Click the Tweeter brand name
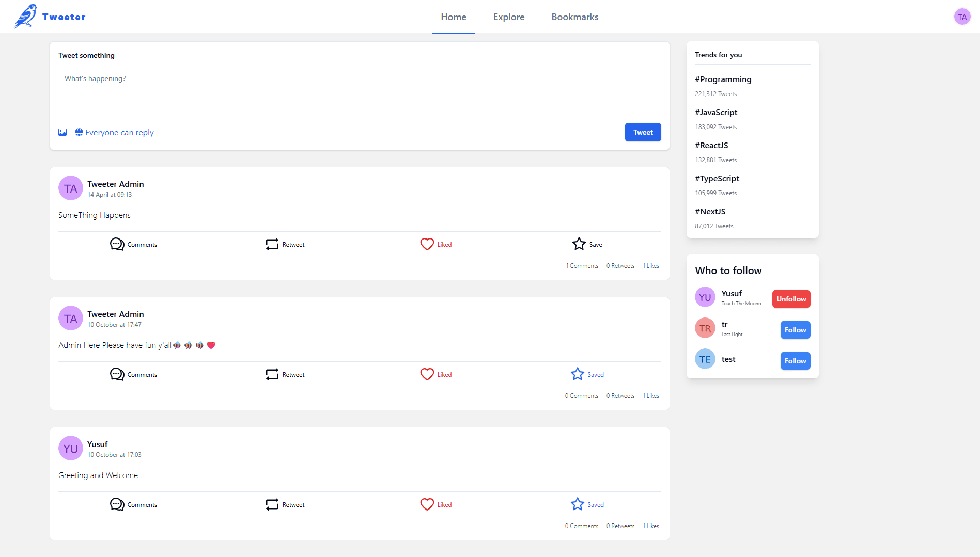The image size is (980, 557). tap(64, 17)
